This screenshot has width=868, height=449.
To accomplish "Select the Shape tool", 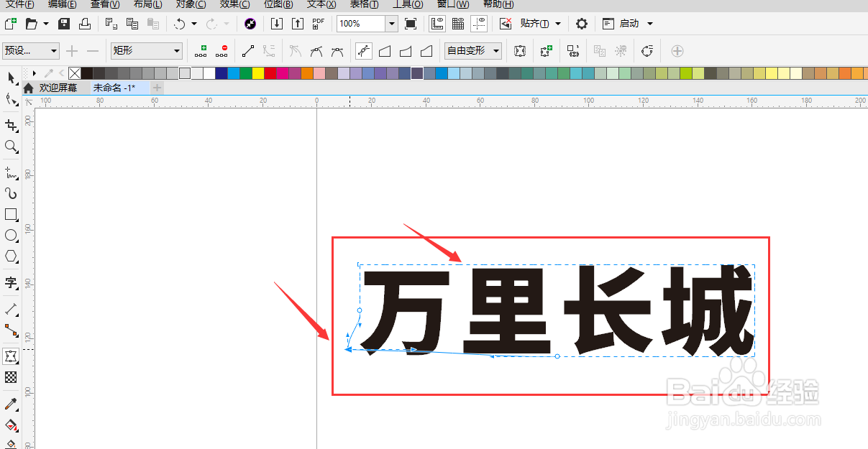I will click(11, 100).
